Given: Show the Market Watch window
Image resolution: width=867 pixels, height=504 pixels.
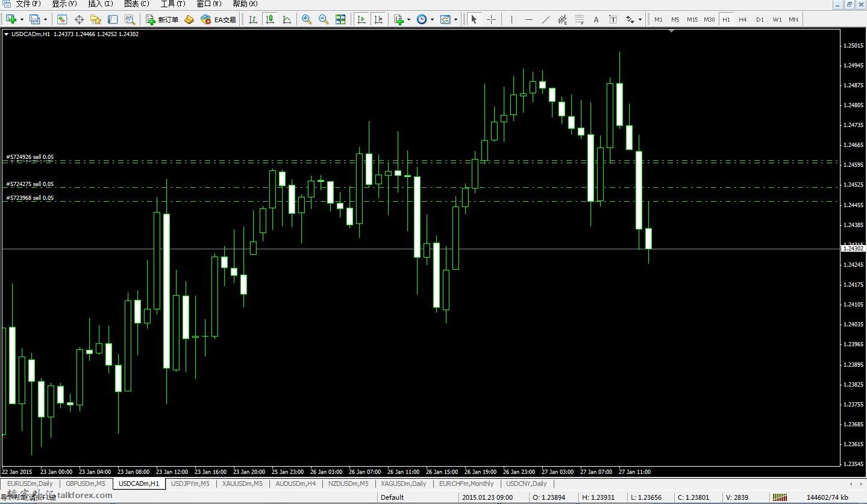Looking at the screenshot, I should pos(62,19).
